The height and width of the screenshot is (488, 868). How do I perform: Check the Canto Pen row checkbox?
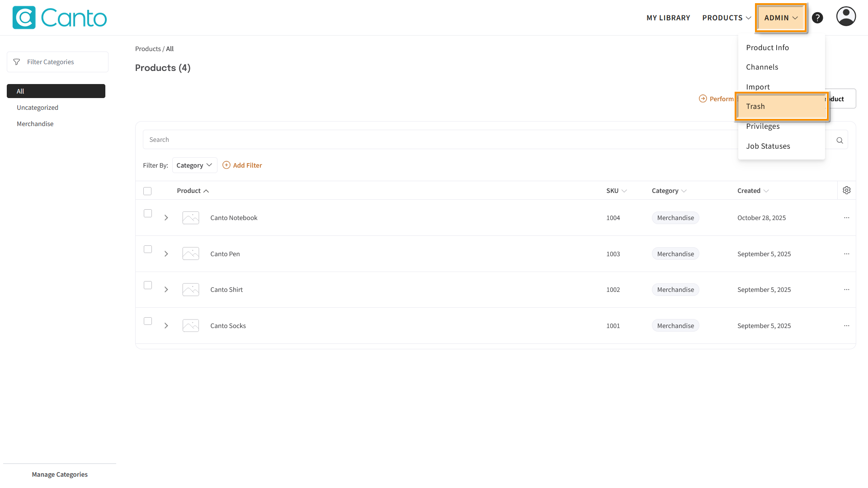pos(148,249)
